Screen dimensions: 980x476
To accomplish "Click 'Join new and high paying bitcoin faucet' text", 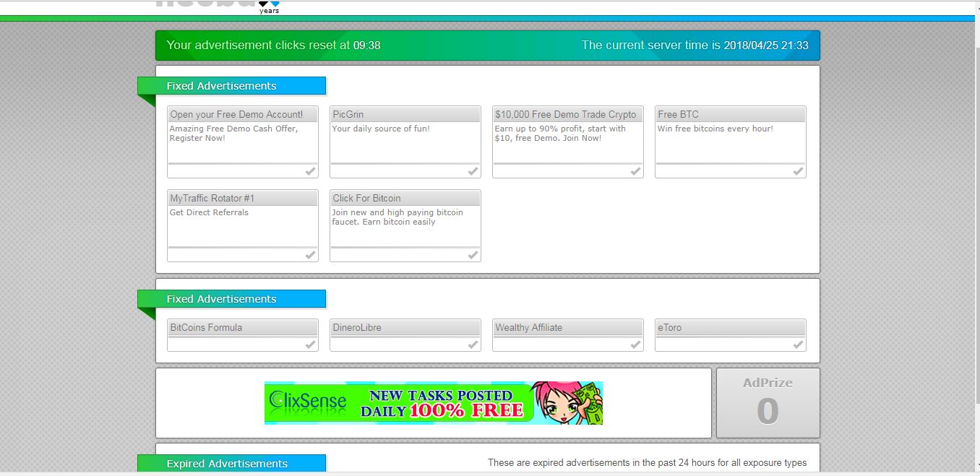I will [x=397, y=217].
